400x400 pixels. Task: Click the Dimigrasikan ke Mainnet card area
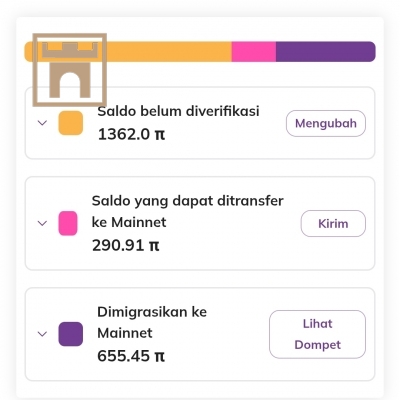point(200,334)
